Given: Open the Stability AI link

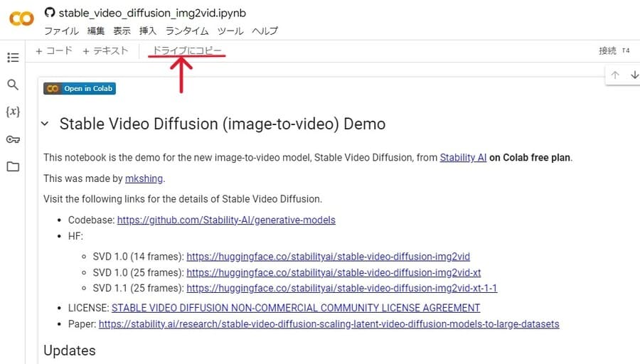Looking at the screenshot, I should click(x=463, y=158).
